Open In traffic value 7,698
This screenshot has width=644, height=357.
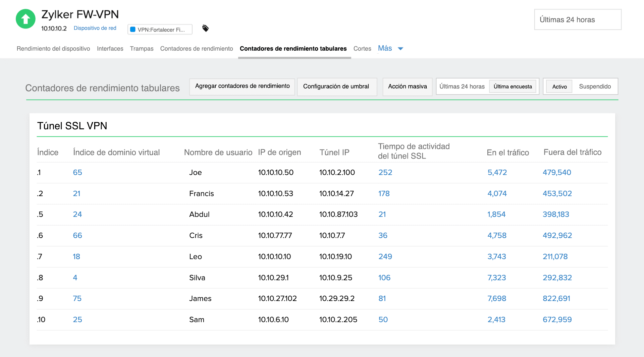click(x=497, y=299)
